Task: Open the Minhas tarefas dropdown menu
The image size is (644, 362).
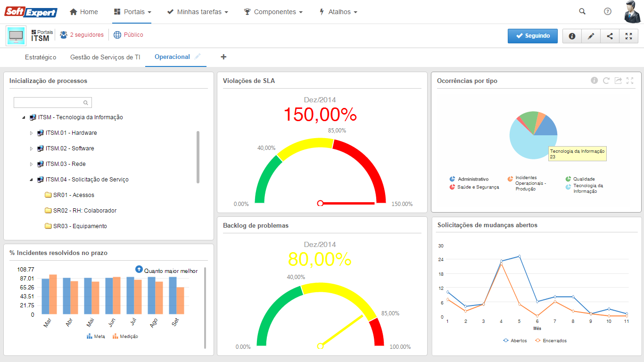Action: point(198,12)
